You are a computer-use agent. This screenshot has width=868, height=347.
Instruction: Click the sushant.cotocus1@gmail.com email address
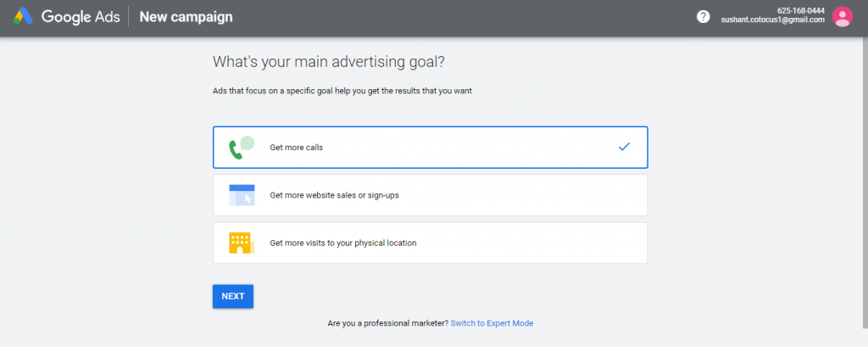tap(772, 20)
